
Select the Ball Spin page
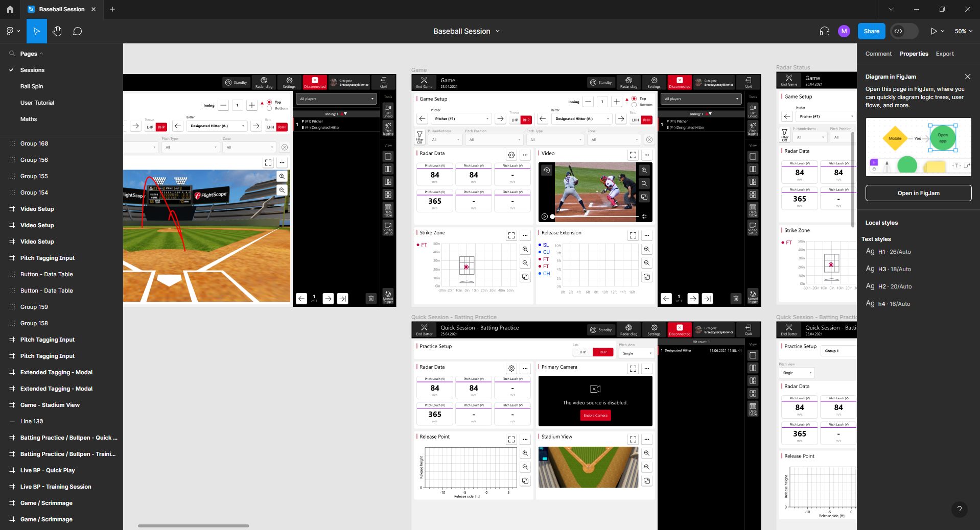coord(32,86)
